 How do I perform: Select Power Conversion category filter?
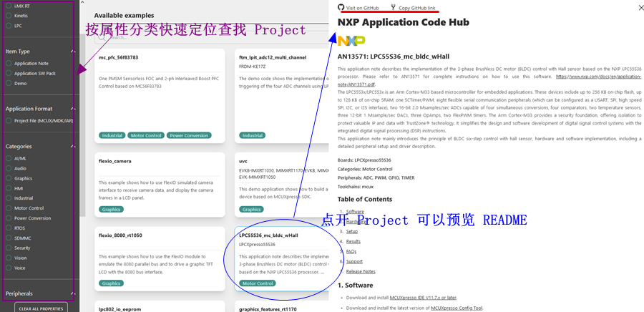(9, 218)
